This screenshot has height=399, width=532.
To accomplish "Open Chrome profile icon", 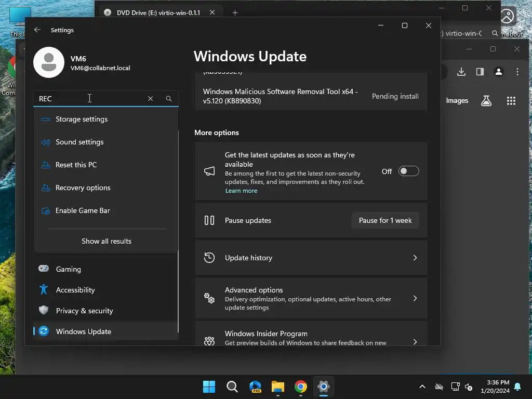I will (499, 72).
